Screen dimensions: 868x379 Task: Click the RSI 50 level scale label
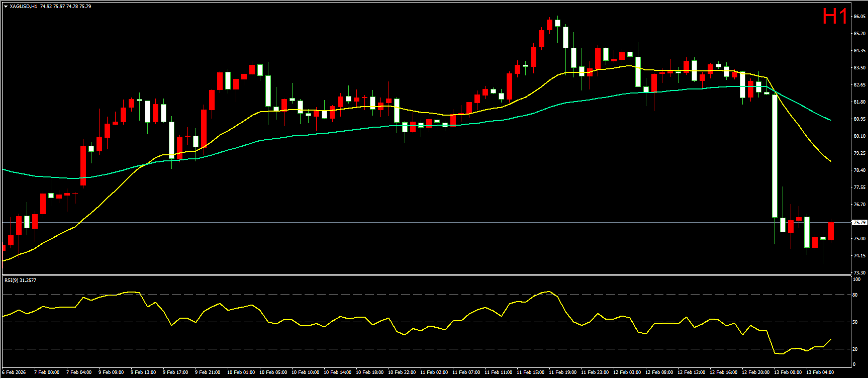855,322
